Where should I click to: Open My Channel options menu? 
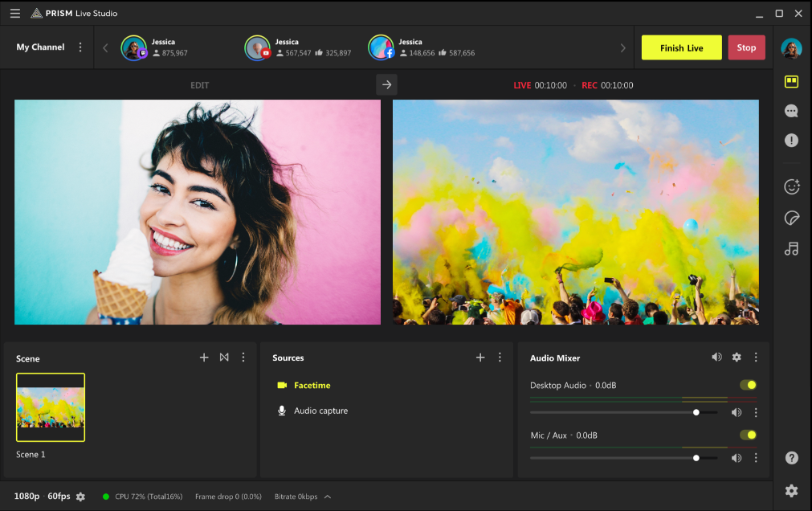(80, 47)
